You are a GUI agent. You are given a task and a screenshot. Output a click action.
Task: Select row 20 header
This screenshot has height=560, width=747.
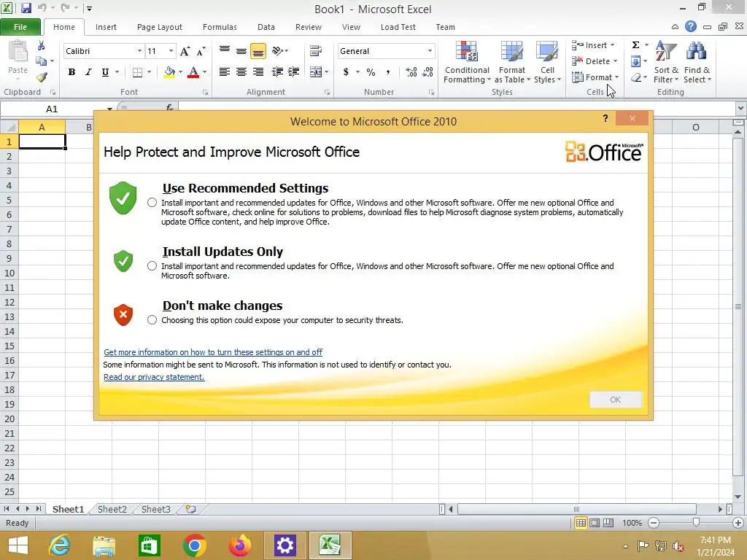click(x=9, y=419)
